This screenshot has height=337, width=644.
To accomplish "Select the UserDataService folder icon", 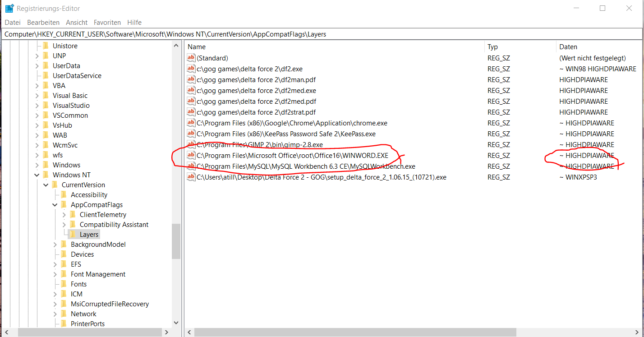I will pyautogui.click(x=46, y=75).
